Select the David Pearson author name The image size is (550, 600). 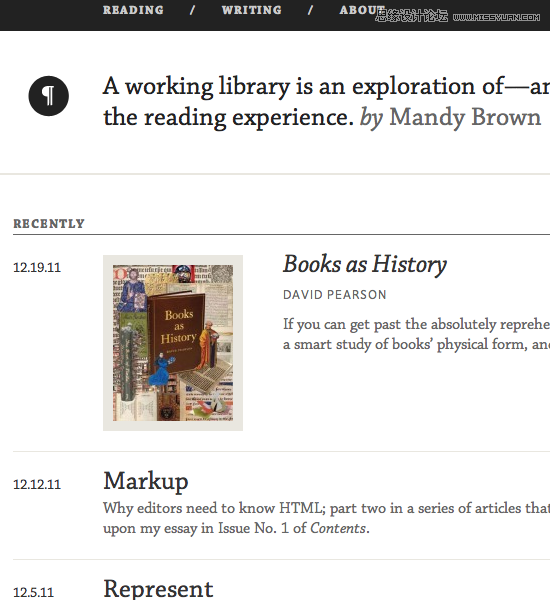(335, 295)
